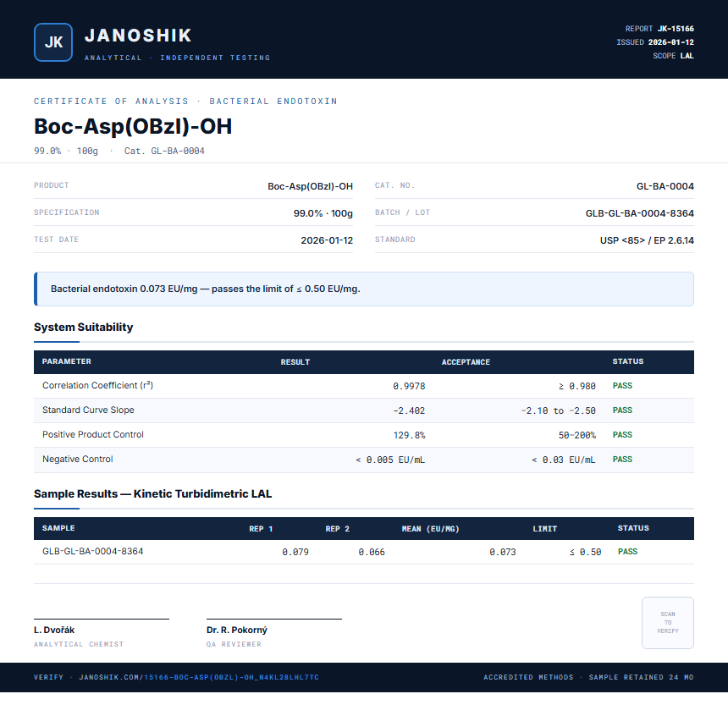
Task: Click the mean value 0.073 in sample row
Action: [502, 552]
